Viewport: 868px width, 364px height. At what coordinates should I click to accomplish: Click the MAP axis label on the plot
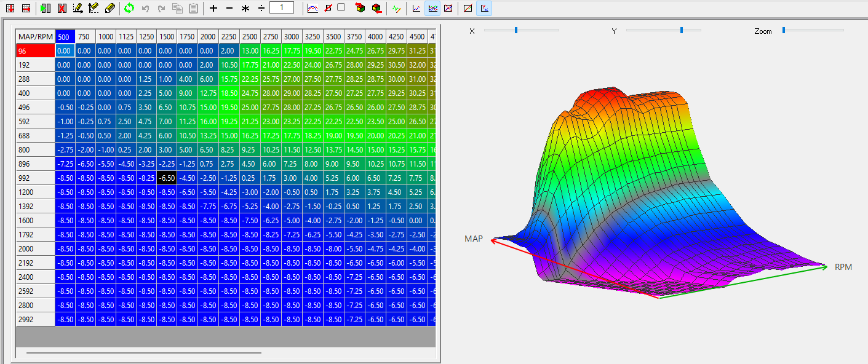tap(474, 239)
